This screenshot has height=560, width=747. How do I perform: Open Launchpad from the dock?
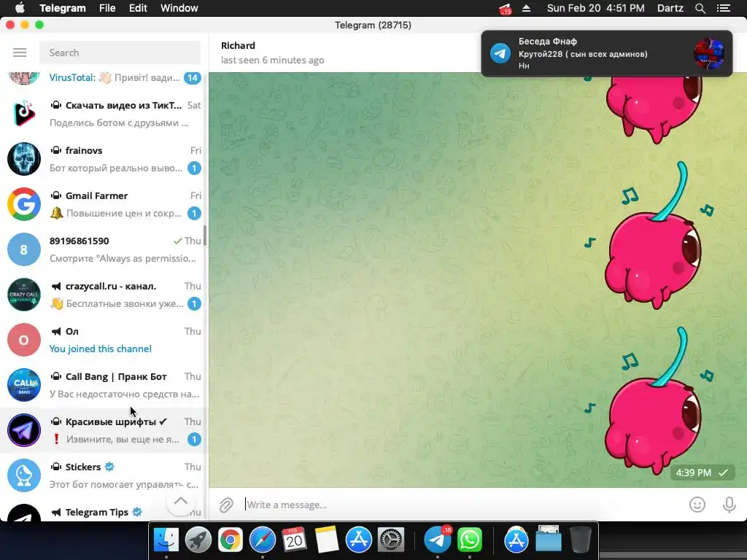pyautogui.click(x=198, y=540)
